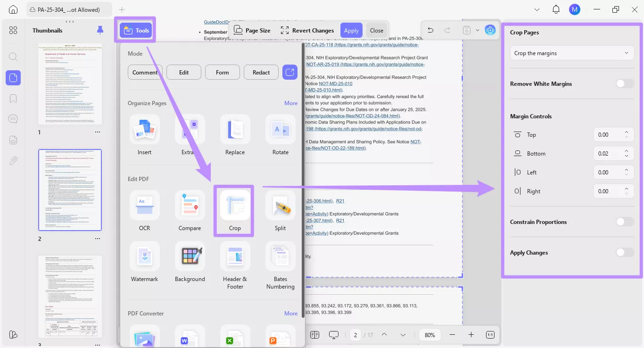Open the Tools menu button
Viewport: 644px width, 348px height.
coord(135,31)
